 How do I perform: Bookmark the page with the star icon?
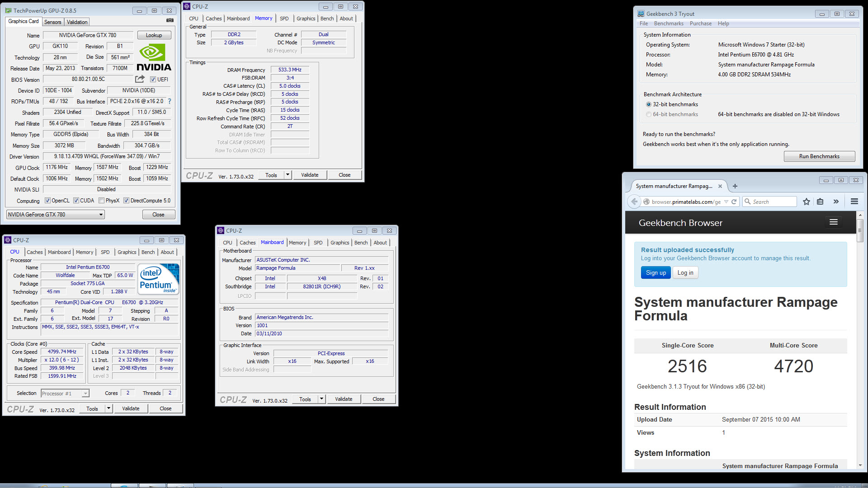[806, 202]
